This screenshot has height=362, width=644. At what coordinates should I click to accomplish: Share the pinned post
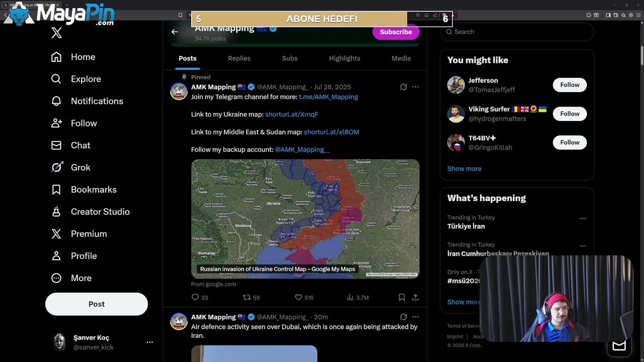coord(415,297)
